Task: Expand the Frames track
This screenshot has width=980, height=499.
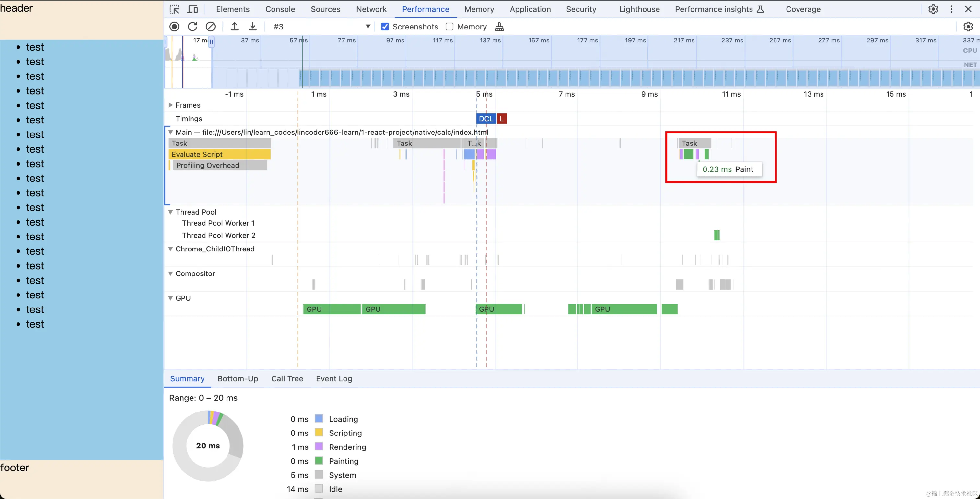Action: pyautogui.click(x=170, y=105)
